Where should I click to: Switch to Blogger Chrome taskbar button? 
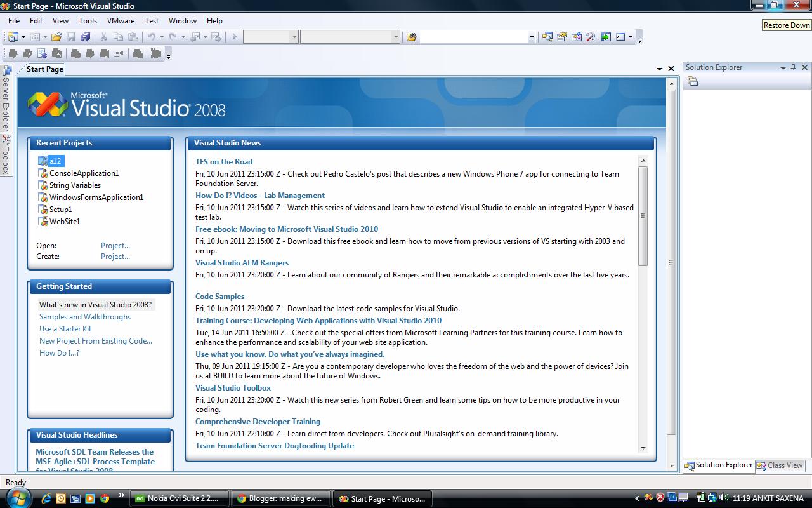coord(280,498)
